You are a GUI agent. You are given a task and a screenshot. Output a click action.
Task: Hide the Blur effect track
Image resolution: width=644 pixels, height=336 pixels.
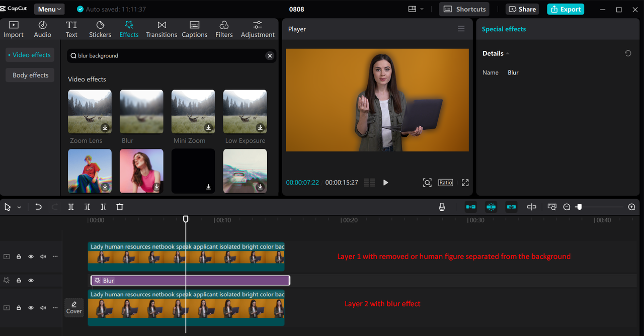point(31,280)
